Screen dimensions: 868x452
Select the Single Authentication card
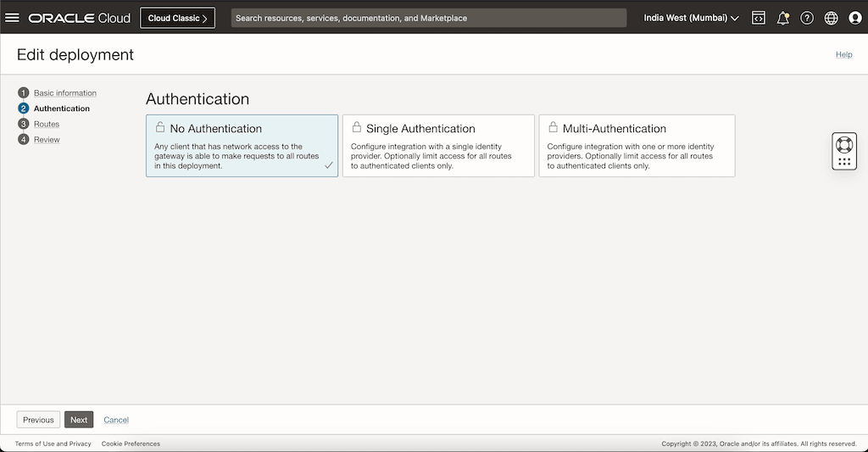click(x=438, y=146)
